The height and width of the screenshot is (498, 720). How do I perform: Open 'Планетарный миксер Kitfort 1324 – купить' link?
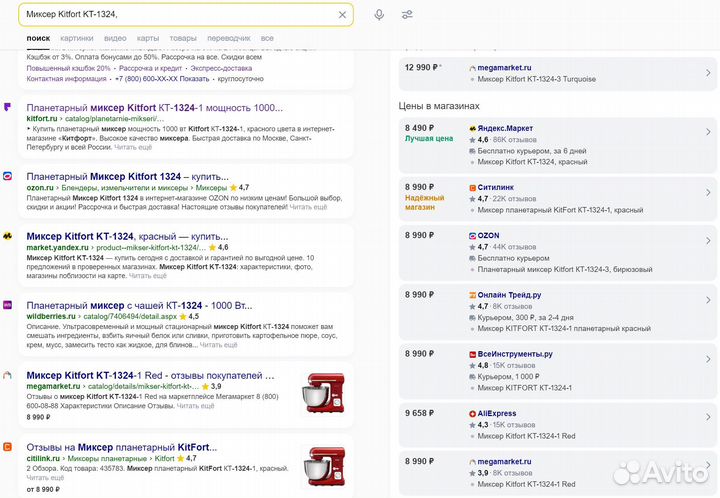[x=127, y=176]
